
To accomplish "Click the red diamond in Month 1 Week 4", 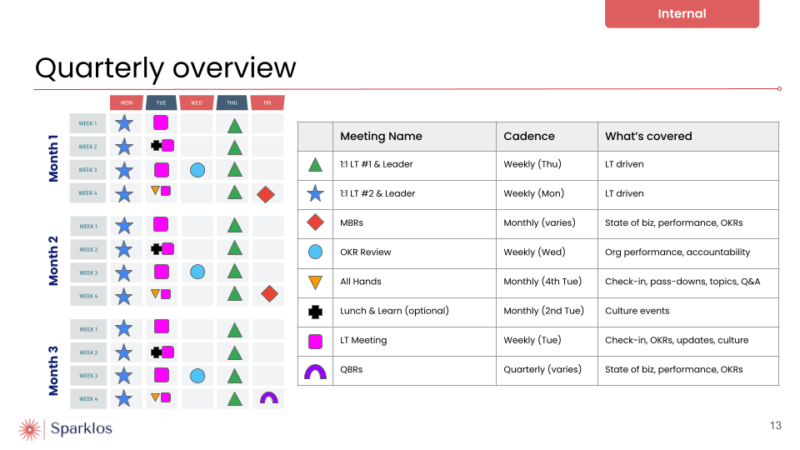I will [266, 194].
